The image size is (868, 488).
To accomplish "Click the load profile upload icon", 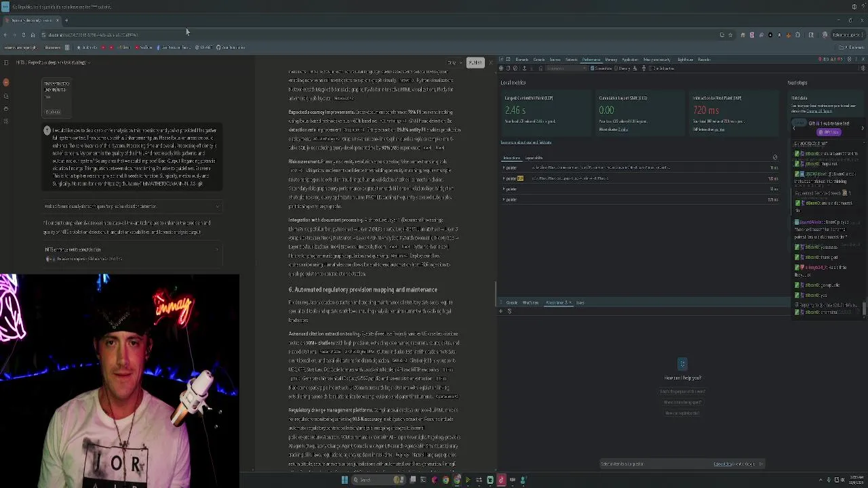I will click(x=524, y=68).
